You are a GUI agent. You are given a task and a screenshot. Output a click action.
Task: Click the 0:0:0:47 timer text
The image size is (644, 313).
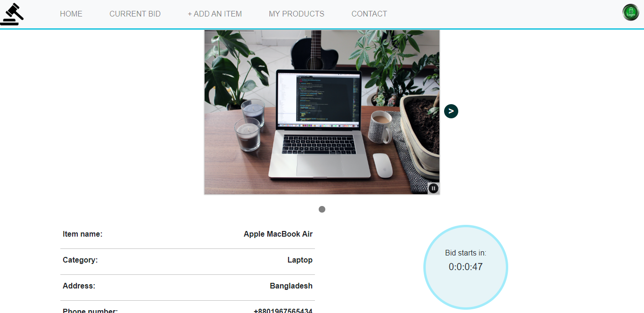coord(466,267)
